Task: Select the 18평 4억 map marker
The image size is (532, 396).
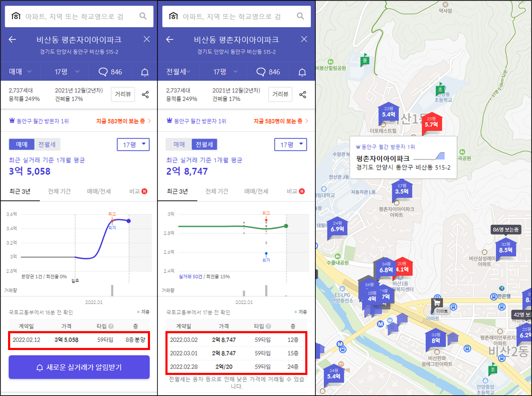Action: point(372,298)
